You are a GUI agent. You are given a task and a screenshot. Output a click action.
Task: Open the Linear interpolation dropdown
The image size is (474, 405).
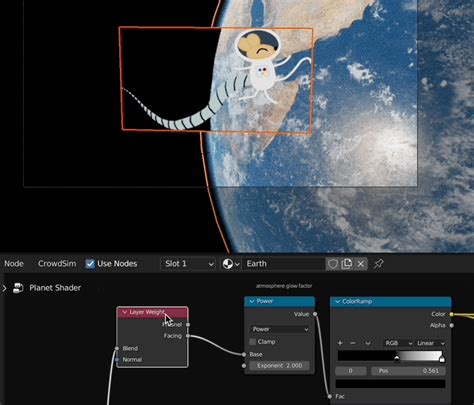tap(430, 343)
